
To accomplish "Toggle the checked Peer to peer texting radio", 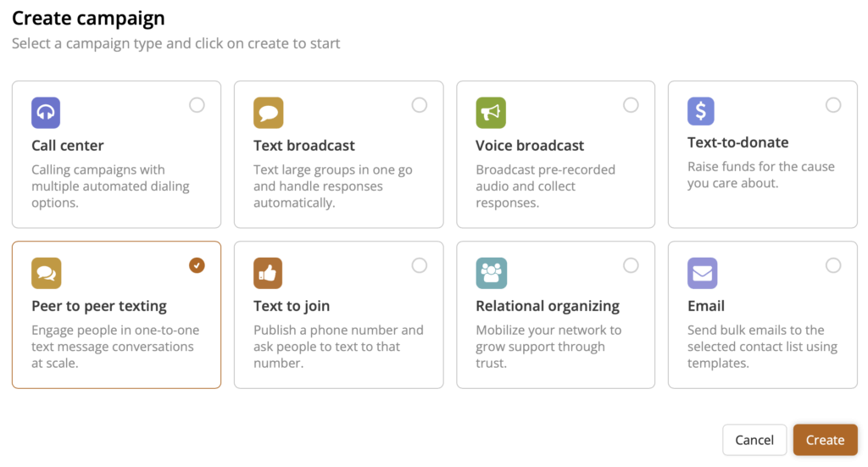I will point(197,265).
